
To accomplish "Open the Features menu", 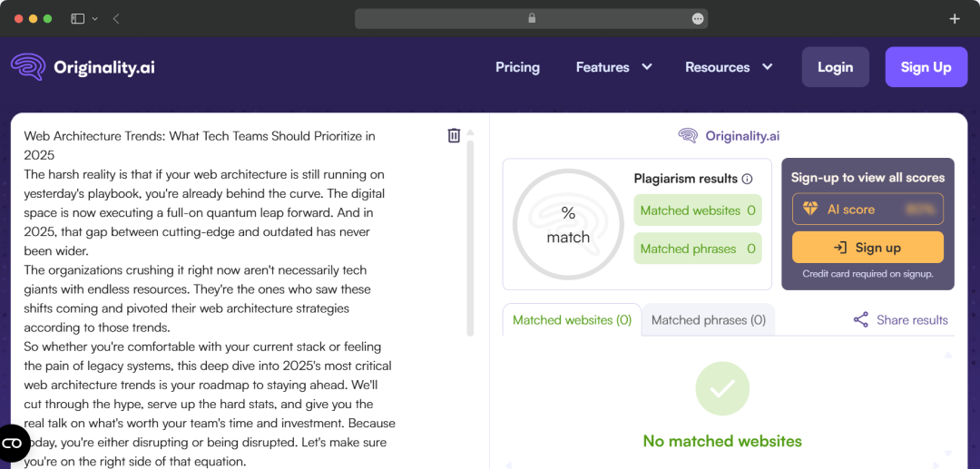I will pos(603,67).
